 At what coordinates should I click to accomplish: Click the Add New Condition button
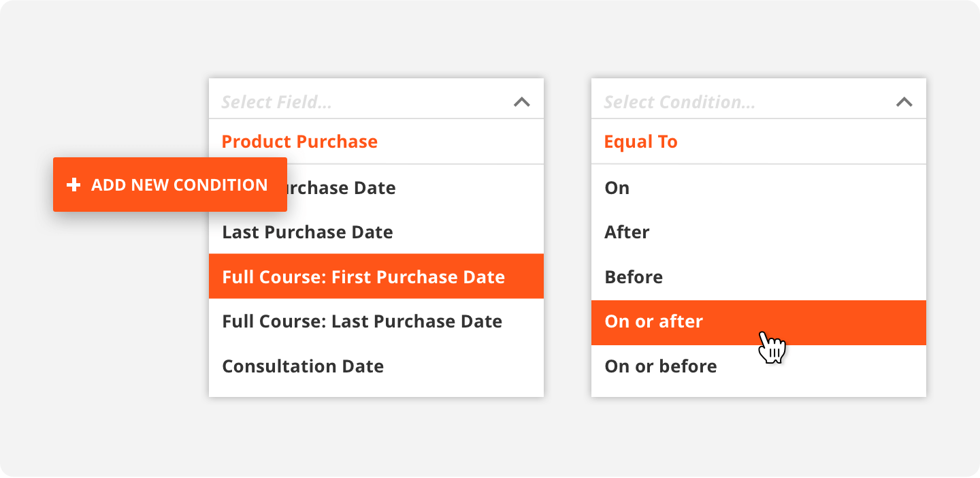click(x=169, y=185)
